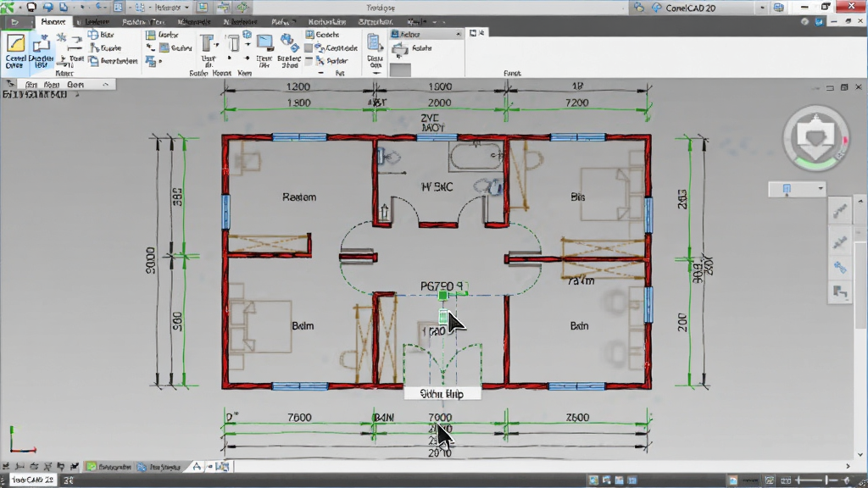Click the "7200" dimension text above the plan

tap(576, 103)
